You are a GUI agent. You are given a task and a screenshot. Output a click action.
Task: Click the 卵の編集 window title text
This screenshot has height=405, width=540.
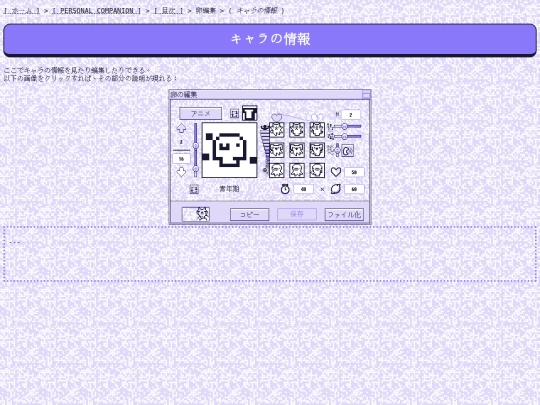tap(184, 94)
